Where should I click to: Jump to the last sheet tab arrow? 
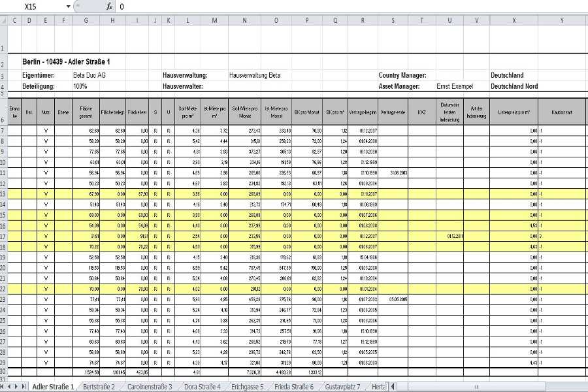pos(24,386)
